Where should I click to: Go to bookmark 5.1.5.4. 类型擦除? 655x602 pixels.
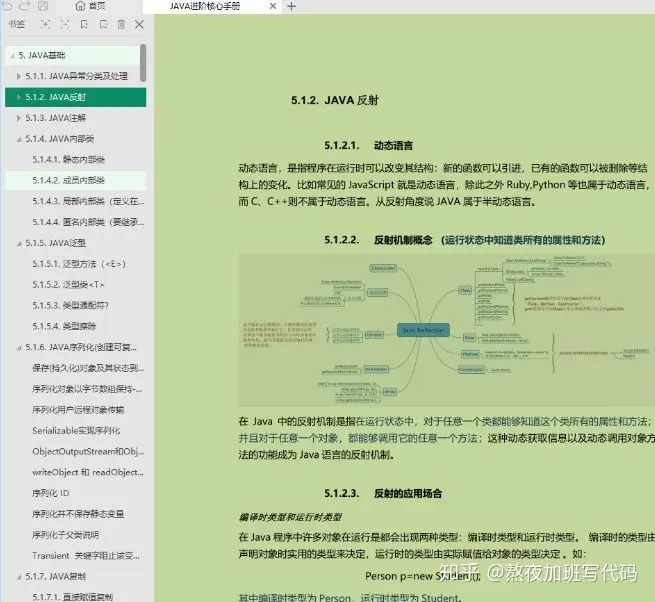tap(64, 326)
